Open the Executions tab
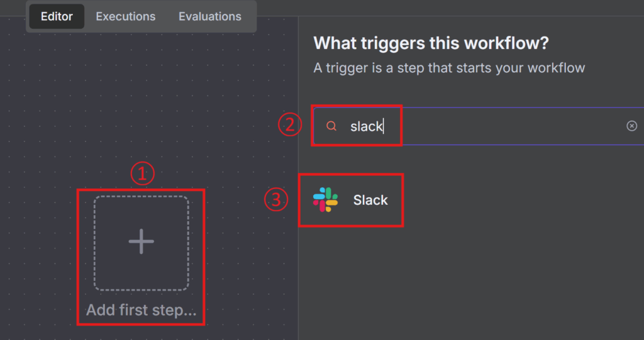The image size is (644, 340). tap(125, 16)
